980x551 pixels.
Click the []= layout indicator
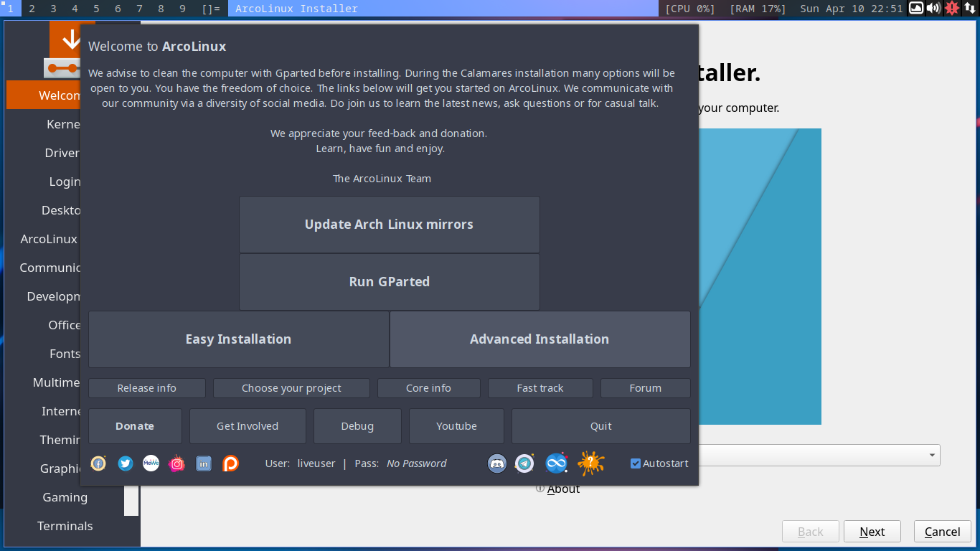click(211, 9)
